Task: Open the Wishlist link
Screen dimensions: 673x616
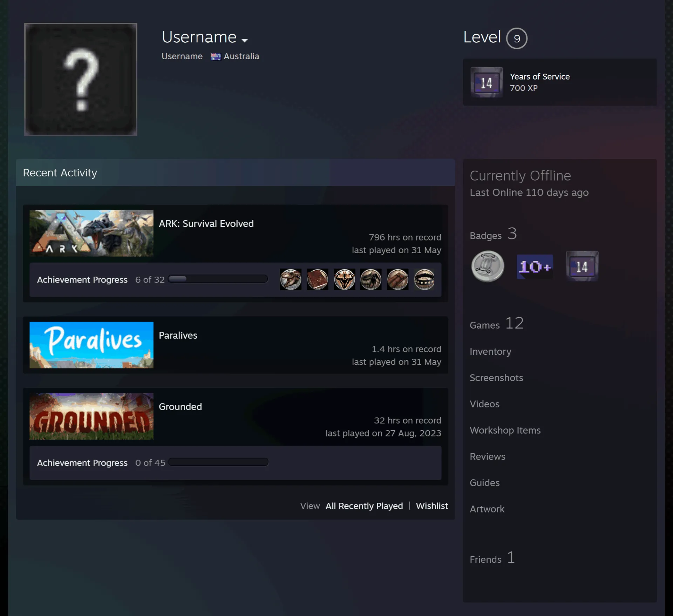Action: [432, 506]
